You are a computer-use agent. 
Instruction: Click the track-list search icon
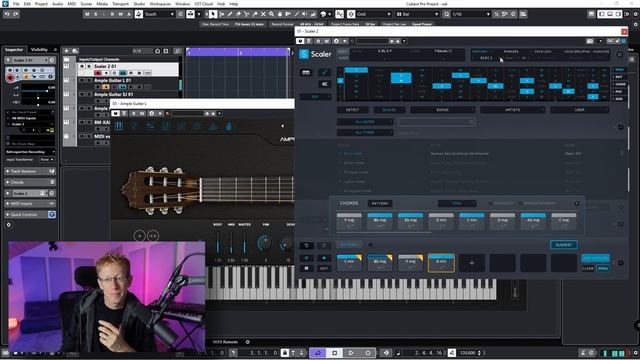[x=178, y=51]
